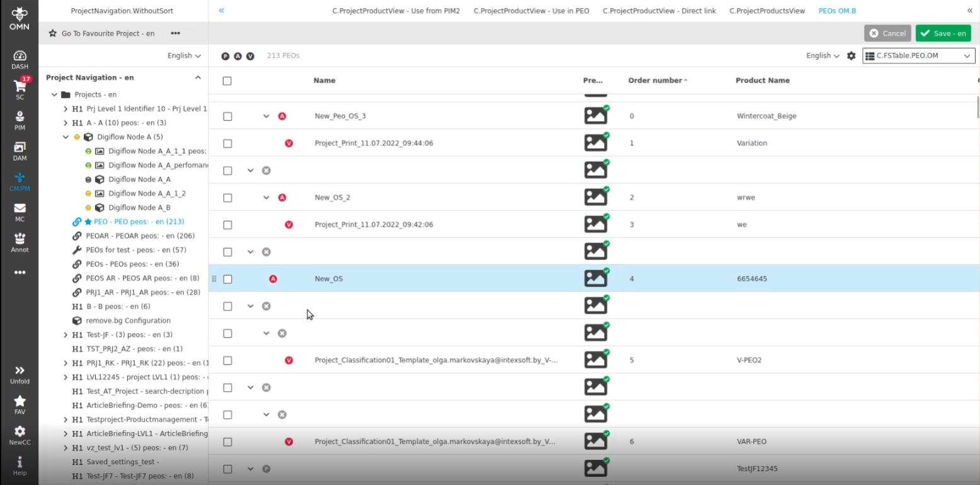Screen dimensions: 980x485
Task: Collapse the Projects - en folder
Action: tap(54, 94)
